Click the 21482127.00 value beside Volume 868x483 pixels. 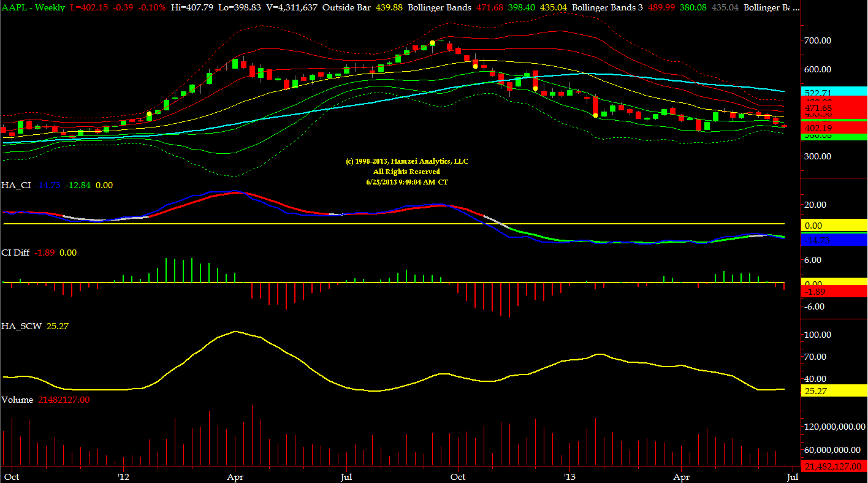point(64,400)
